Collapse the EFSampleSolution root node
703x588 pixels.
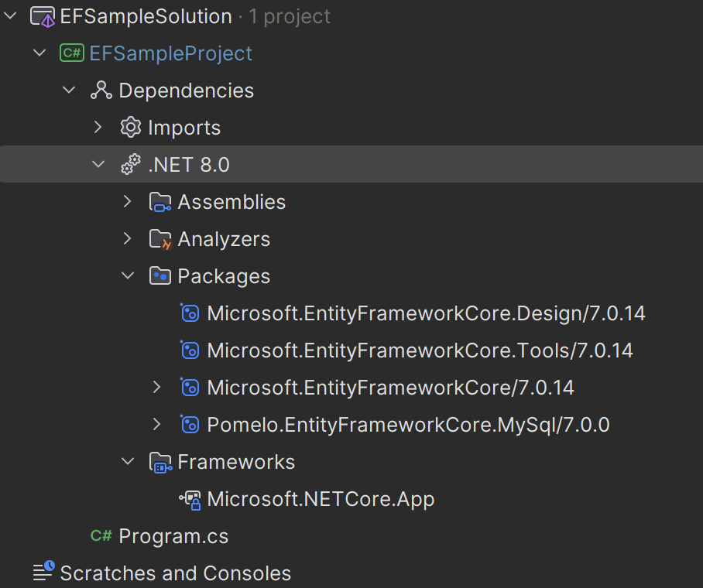click(x=10, y=15)
